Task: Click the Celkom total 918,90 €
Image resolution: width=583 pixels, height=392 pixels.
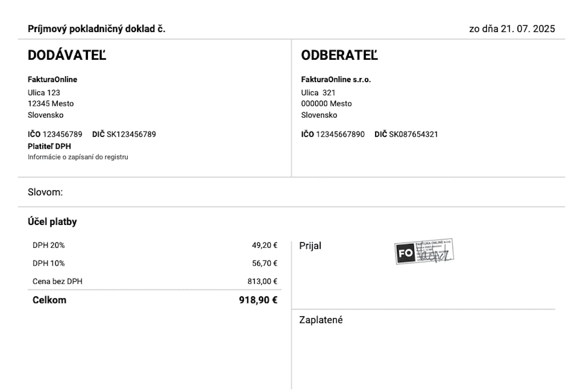Action: coord(258,300)
